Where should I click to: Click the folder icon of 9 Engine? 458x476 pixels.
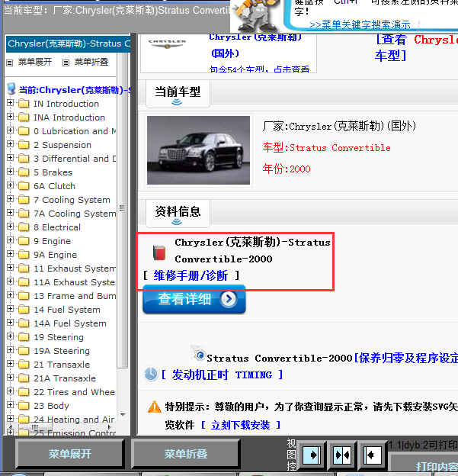[24, 241]
